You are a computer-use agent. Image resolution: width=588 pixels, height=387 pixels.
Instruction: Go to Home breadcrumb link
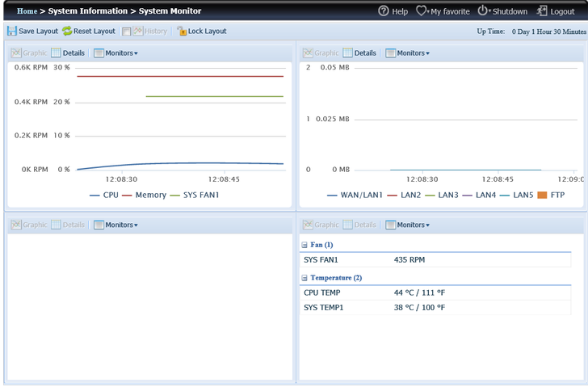27,11
